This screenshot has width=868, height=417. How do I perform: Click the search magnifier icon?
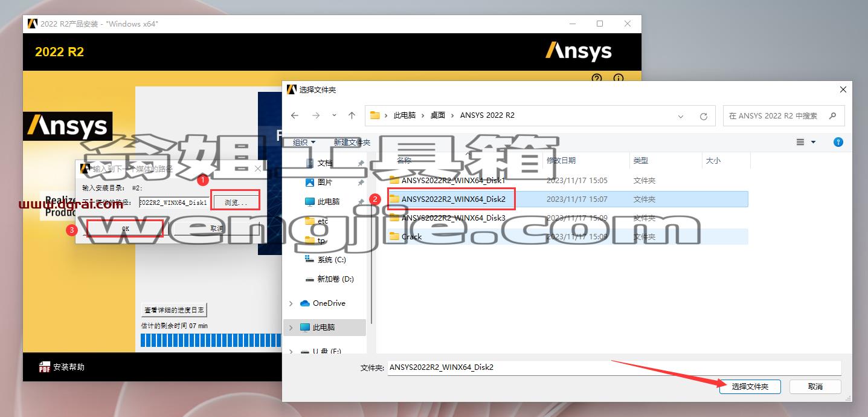pyautogui.click(x=833, y=115)
